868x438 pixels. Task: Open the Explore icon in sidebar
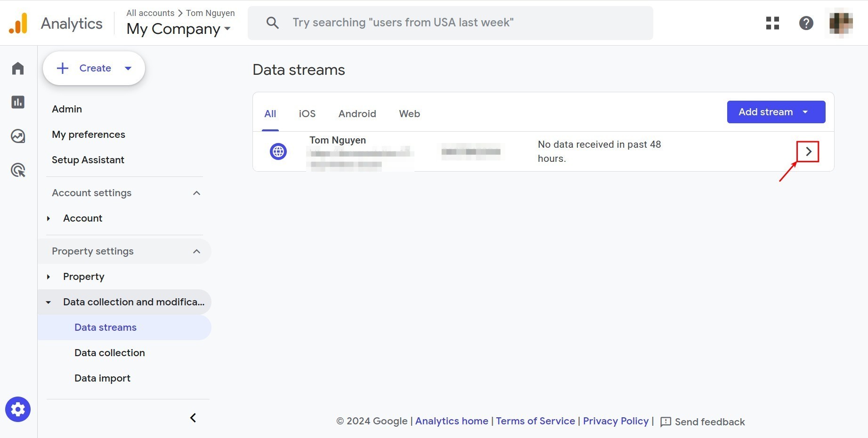[18, 136]
